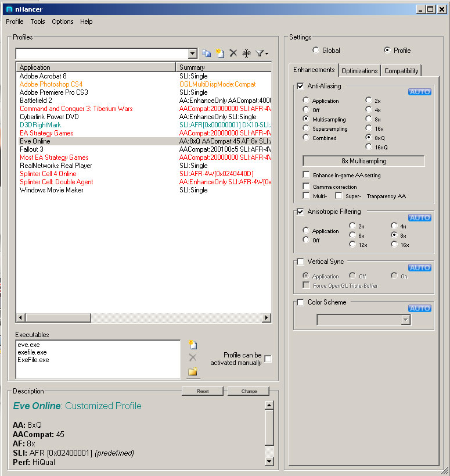Click the Reset description button
The height and width of the screenshot is (476, 450).
(x=203, y=391)
